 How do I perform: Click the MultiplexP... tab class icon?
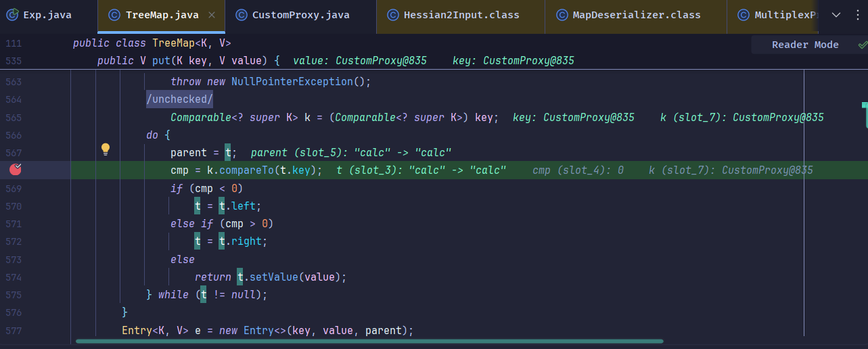(744, 15)
